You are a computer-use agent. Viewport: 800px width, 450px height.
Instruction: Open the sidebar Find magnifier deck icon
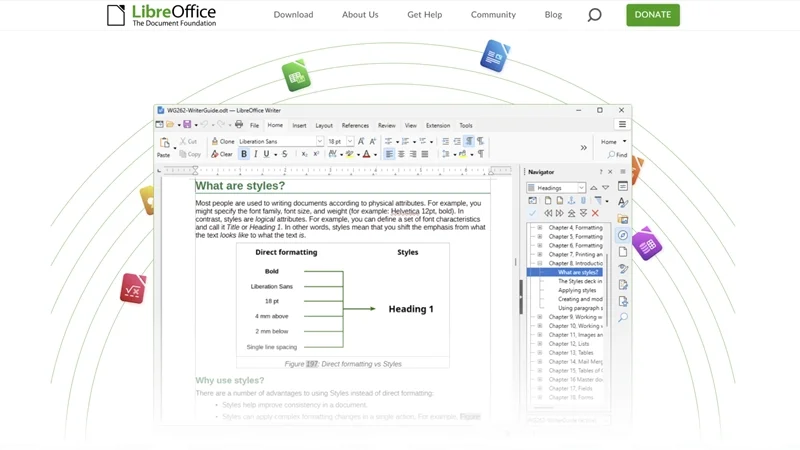(623, 317)
